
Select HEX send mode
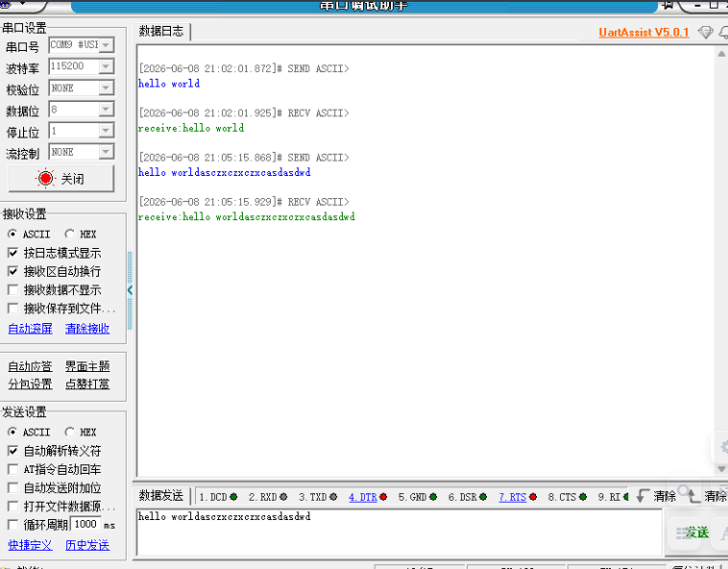pyautogui.click(x=70, y=432)
